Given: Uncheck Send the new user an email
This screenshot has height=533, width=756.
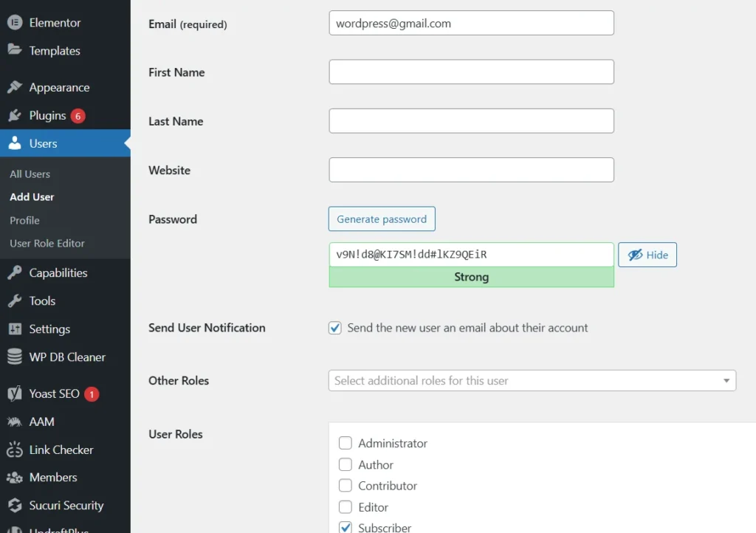Looking at the screenshot, I should (334, 328).
